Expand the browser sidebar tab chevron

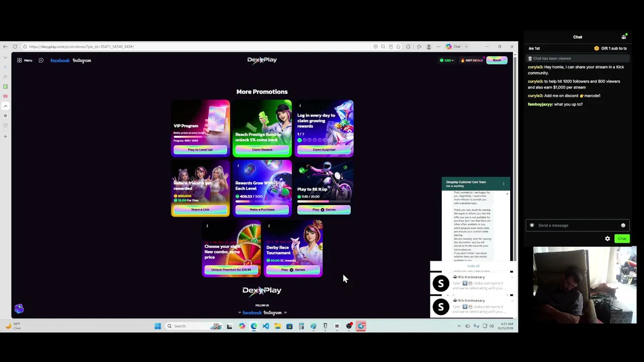[6, 58]
